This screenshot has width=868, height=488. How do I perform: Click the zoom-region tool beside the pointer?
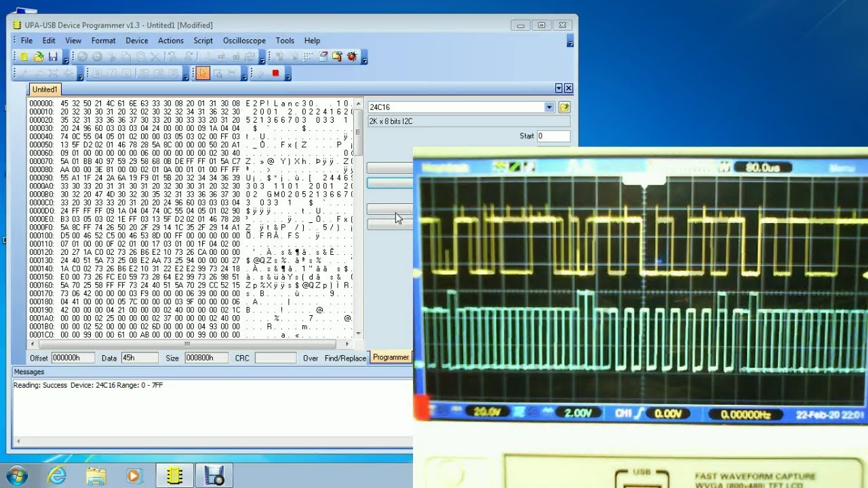[x=218, y=73]
